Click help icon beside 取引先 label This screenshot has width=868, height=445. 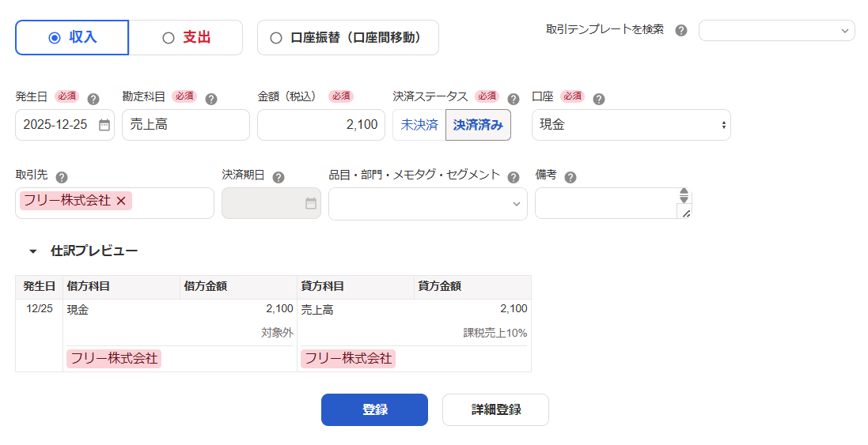tap(62, 177)
